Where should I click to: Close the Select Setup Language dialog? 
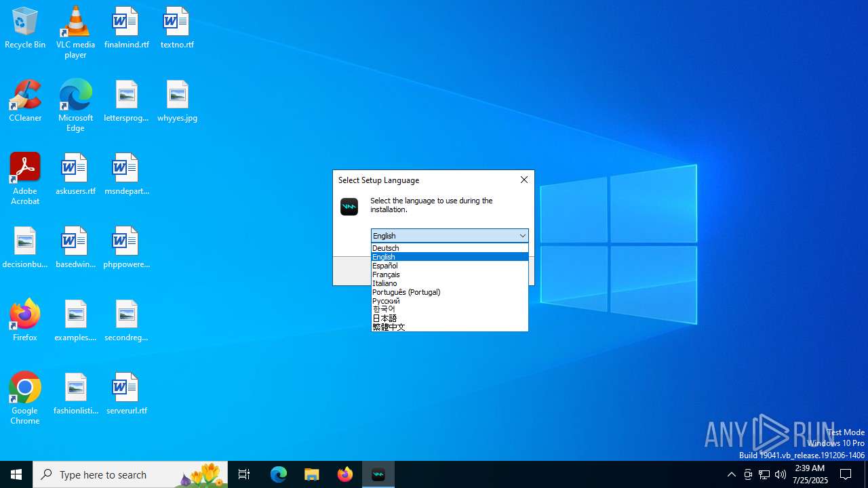point(524,180)
